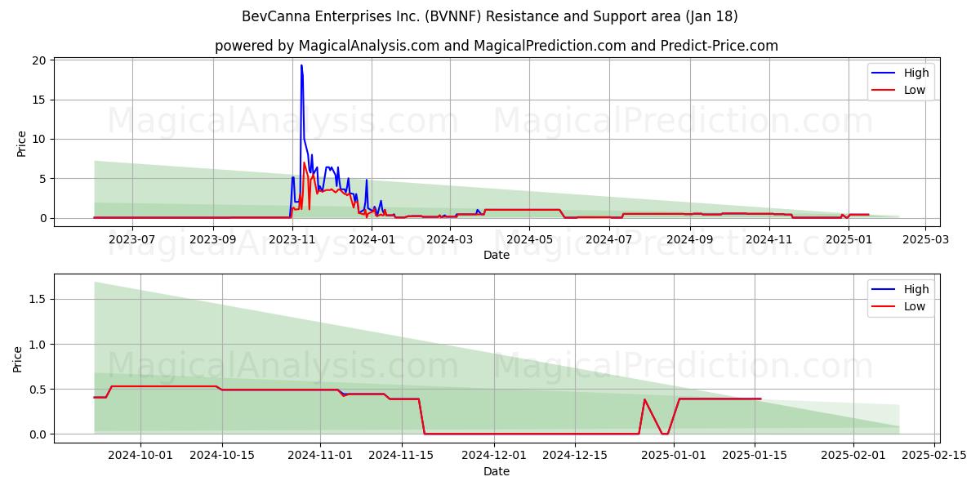Click 'Low' in the bottom chart legend
Image resolution: width=980 pixels, height=490 pixels.
coord(915,306)
